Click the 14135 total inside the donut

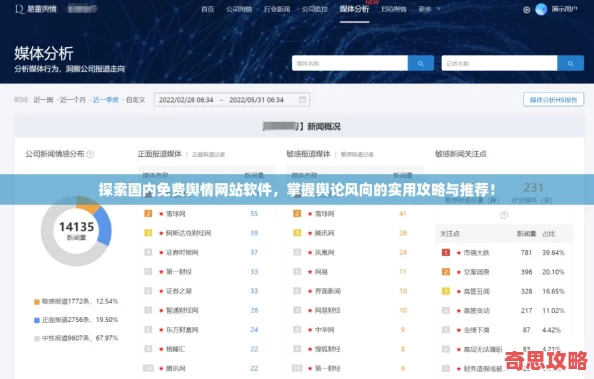click(x=77, y=227)
